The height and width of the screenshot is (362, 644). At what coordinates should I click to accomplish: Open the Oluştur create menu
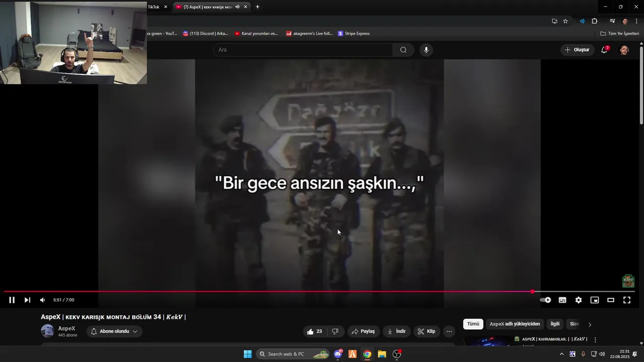point(577,50)
